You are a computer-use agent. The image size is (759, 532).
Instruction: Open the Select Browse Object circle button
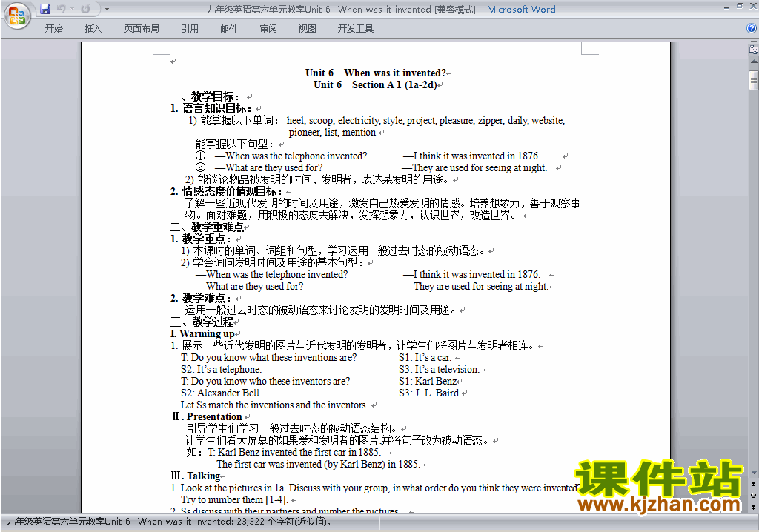pyautogui.click(x=754, y=495)
